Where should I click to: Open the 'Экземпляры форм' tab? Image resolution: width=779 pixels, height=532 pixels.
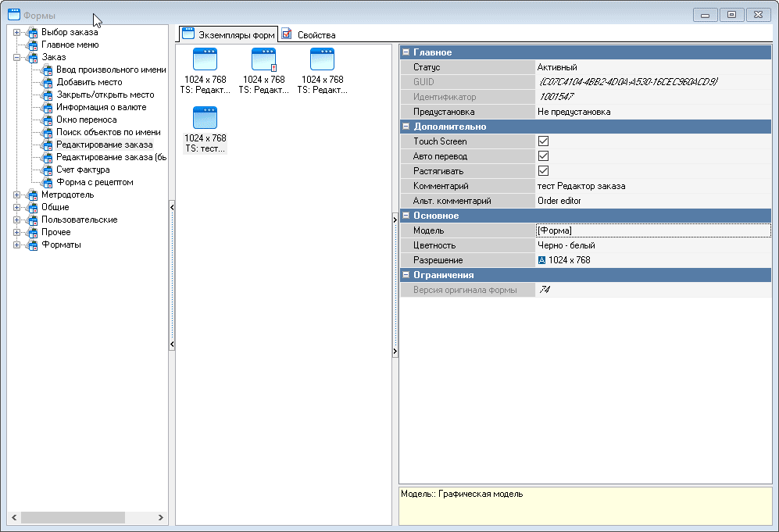pos(228,34)
